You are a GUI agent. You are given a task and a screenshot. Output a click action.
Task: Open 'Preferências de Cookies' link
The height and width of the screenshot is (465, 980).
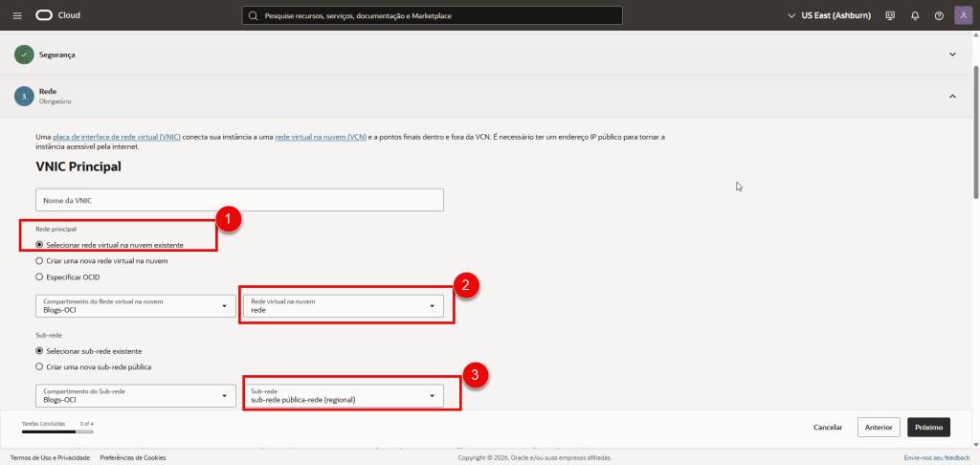coord(132,457)
